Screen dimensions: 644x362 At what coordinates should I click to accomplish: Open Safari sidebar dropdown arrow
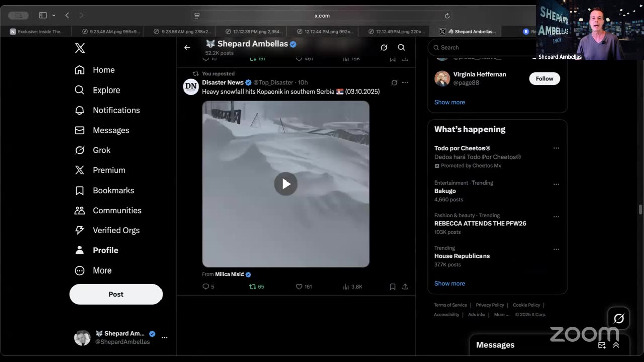pos(53,16)
